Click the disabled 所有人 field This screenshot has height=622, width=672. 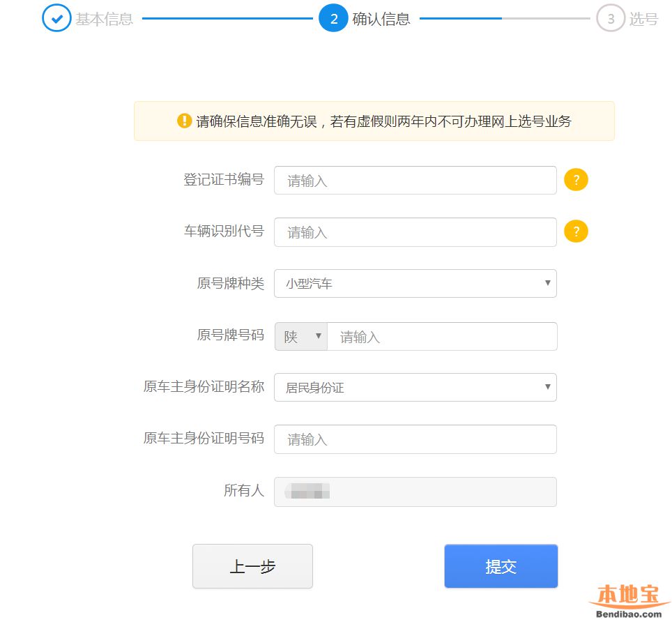tap(415, 492)
